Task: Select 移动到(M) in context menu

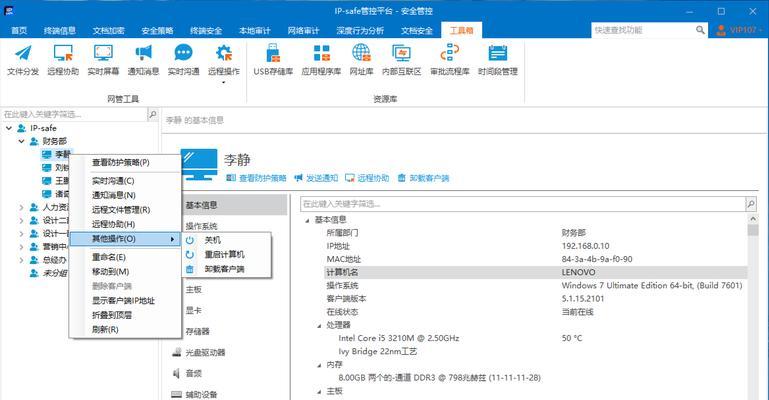Action: pyautogui.click(x=126, y=272)
